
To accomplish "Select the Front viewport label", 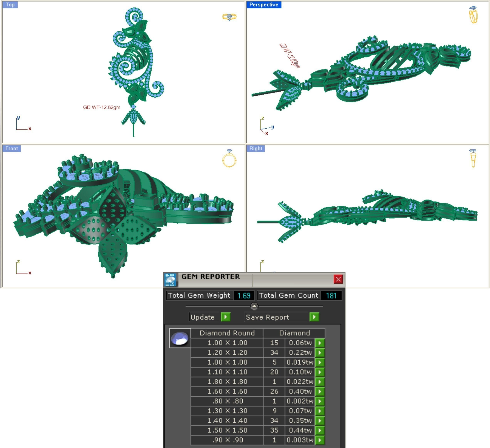I will (11, 148).
